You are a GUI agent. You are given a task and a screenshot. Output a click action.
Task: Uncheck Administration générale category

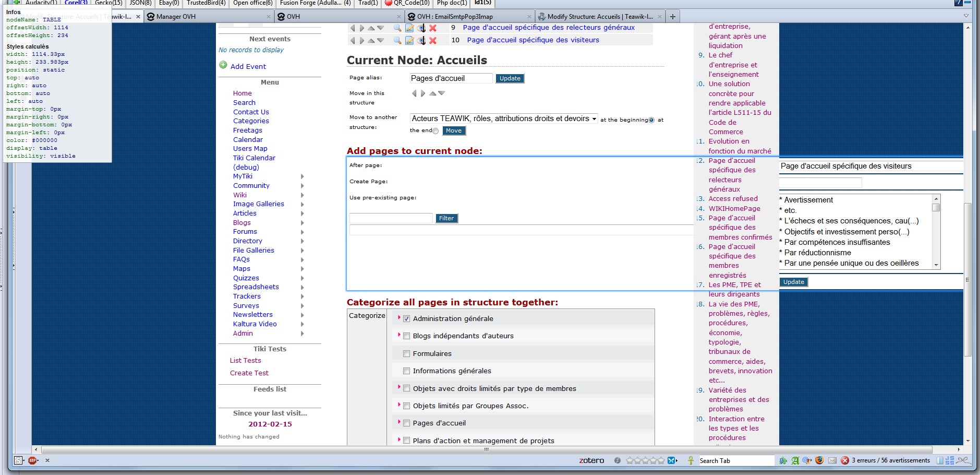tap(407, 319)
